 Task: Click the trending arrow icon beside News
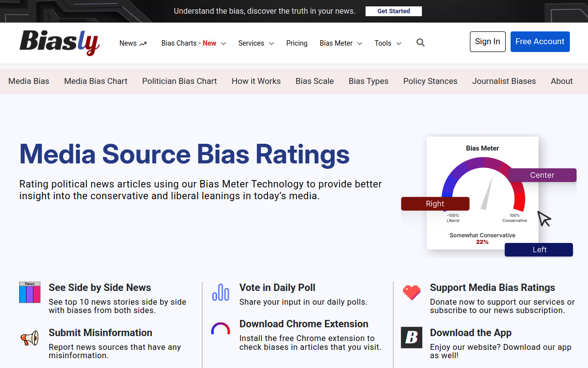pos(143,44)
